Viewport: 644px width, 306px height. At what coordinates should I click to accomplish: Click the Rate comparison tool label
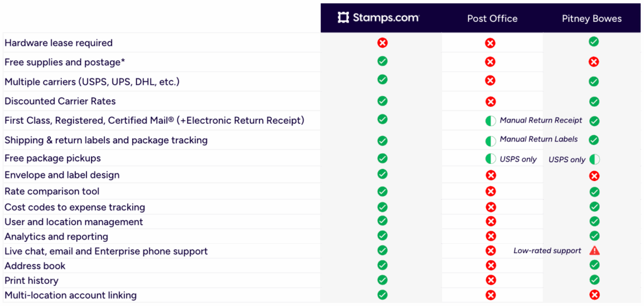tap(52, 191)
